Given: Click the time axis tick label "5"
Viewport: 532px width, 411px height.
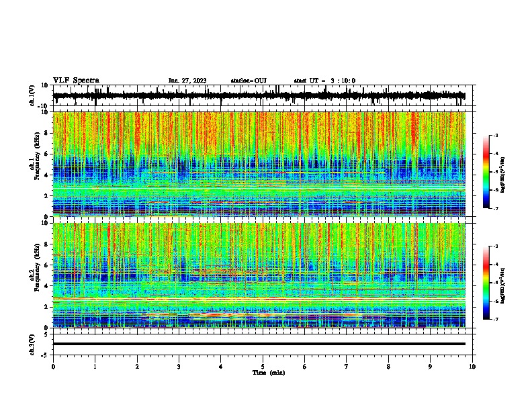Looking at the screenshot, I should click(x=263, y=367).
